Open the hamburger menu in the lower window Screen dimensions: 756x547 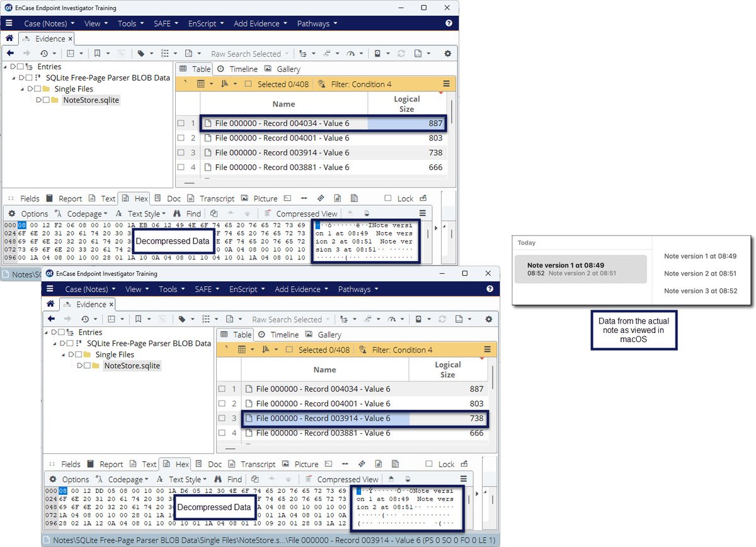pos(50,289)
